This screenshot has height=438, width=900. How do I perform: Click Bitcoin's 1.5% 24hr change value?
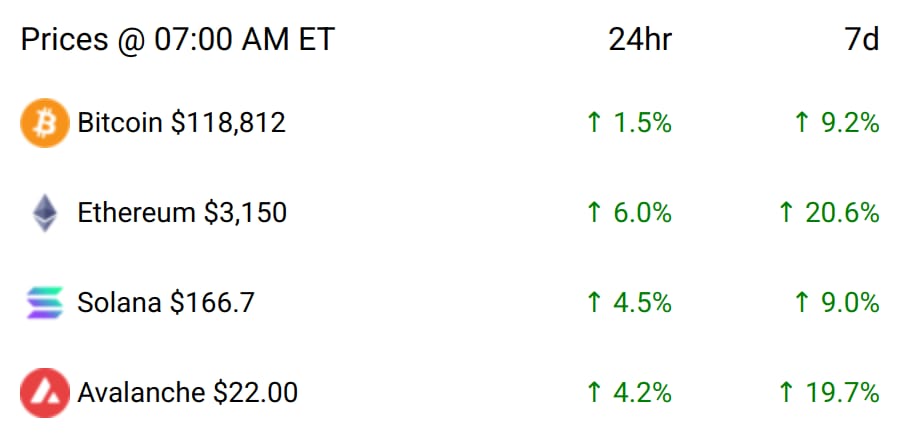click(x=642, y=123)
